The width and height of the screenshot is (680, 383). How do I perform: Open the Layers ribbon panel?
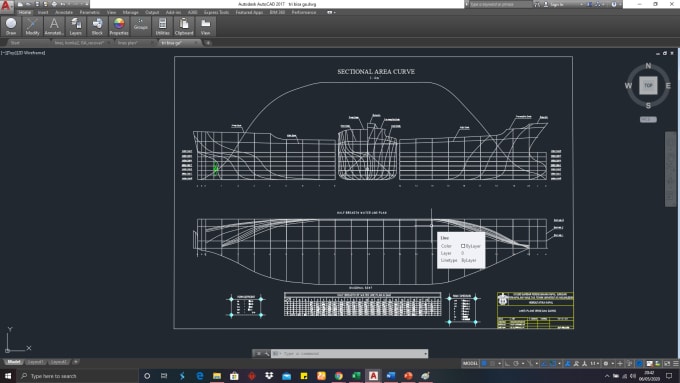[x=75, y=26]
